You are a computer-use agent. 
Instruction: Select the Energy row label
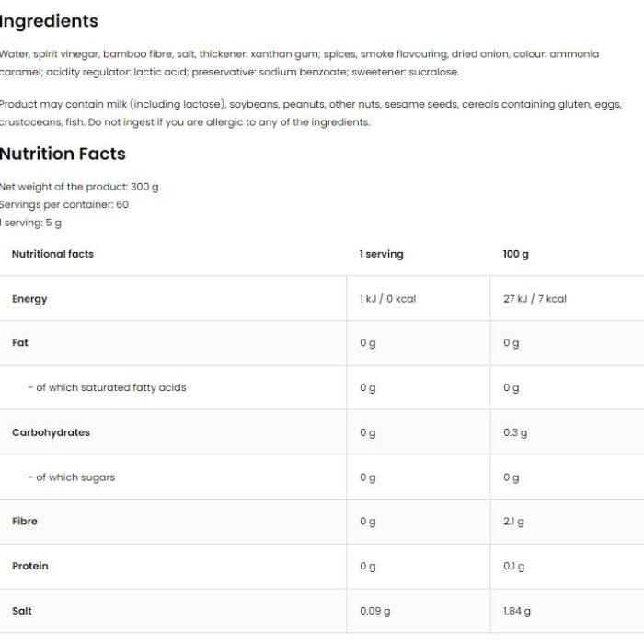tap(29, 299)
